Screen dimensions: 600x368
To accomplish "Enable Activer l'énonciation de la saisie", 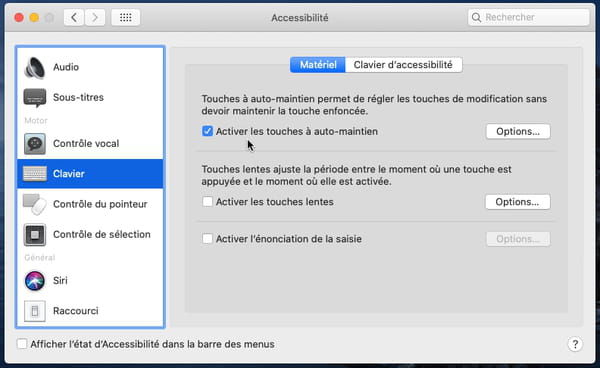I will point(207,239).
